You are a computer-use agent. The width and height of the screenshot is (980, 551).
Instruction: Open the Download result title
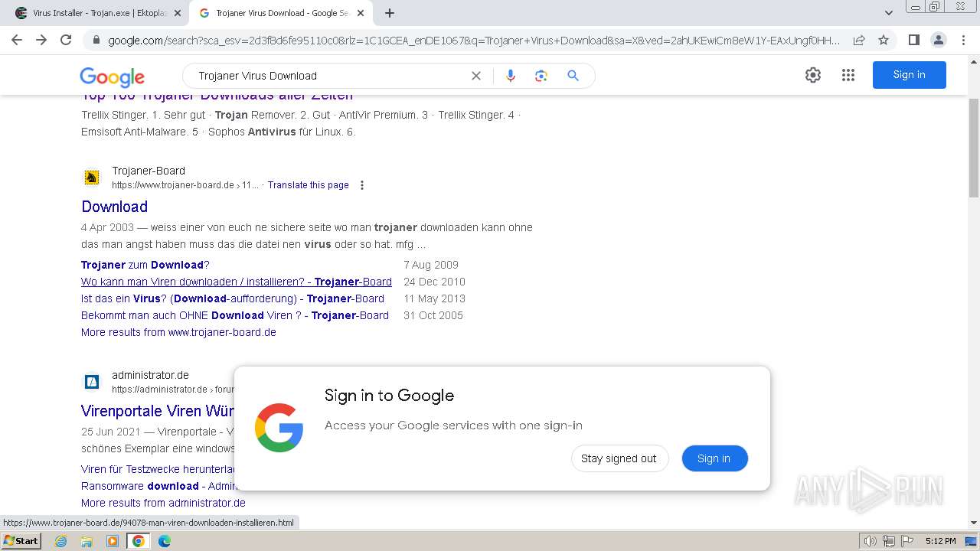tap(115, 207)
